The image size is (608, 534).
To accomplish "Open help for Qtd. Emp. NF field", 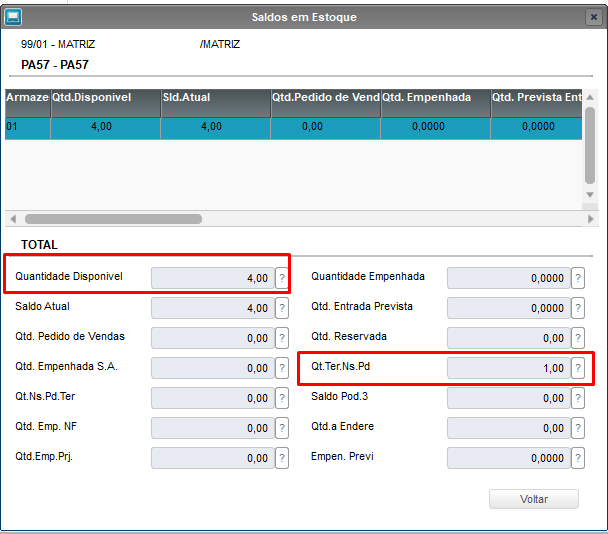I will pyautogui.click(x=282, y=428).
